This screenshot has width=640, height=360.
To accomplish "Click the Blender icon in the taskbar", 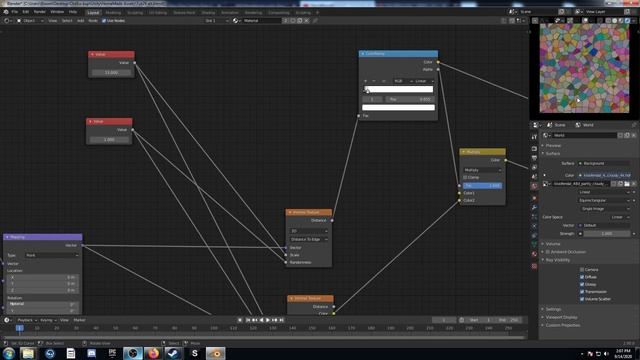I will pos(215,353).
